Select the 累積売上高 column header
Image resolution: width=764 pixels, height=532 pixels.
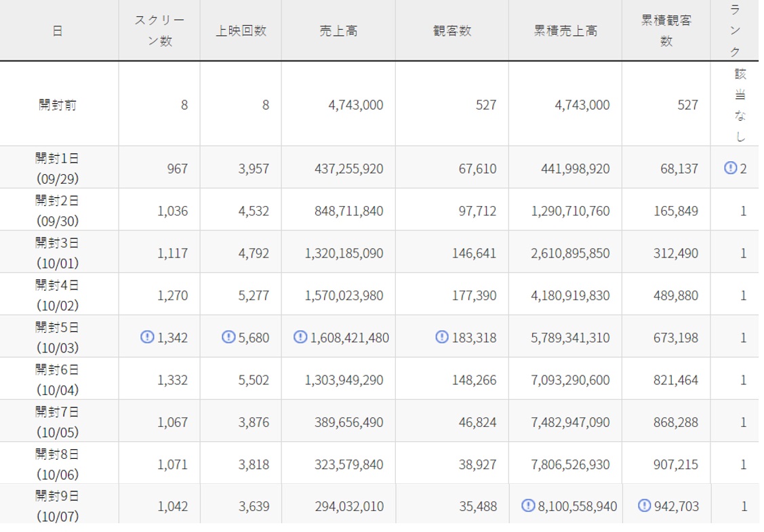click(x=565, y=31)
